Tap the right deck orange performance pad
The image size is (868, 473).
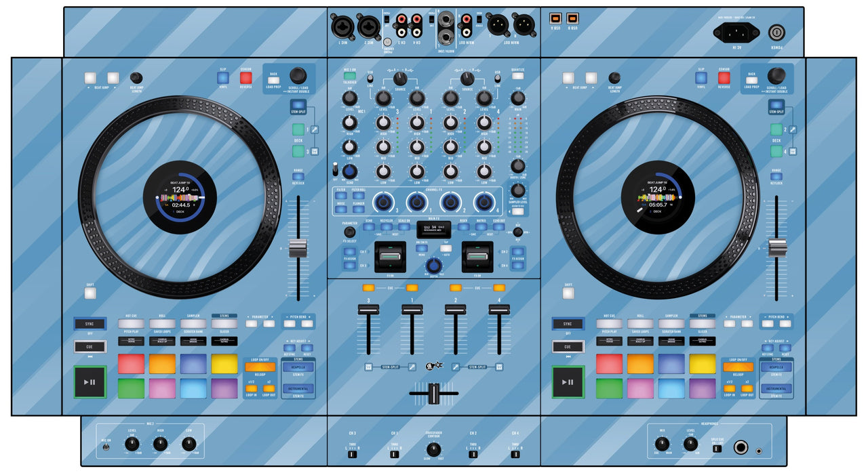click(x=641, y=364)
